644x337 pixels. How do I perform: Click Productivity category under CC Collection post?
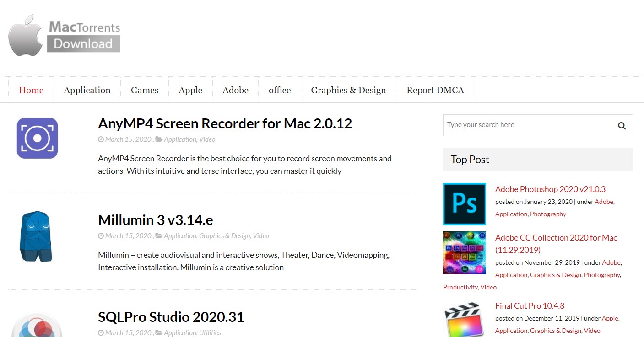click(x=460, y=287)
